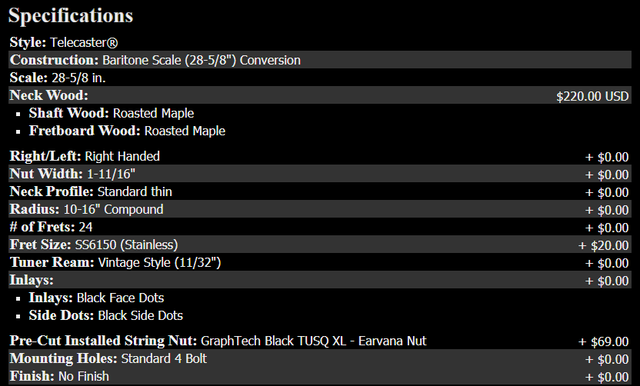Select the Mounting Holes Standard 4 Bolt row
Image resolution: width=640 pixels, height=386 pixels.
click(x=320, y=358)
